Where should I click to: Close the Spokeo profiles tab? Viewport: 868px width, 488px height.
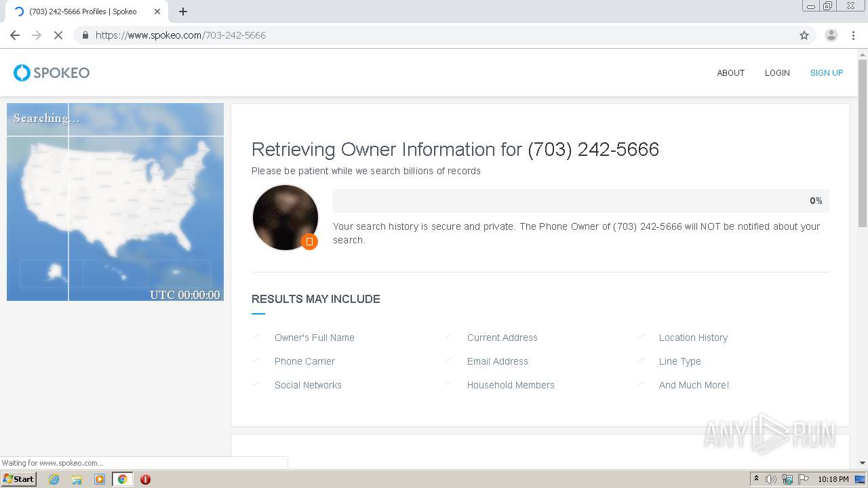point(157,12)
